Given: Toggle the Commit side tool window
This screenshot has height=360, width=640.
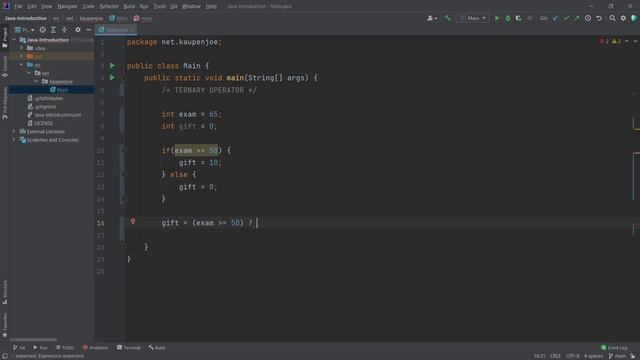Looking at the screenshot, I should pyautogui.click(x=5, y=67).
